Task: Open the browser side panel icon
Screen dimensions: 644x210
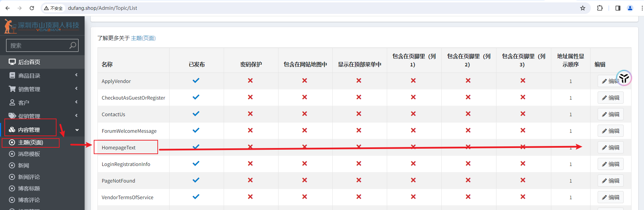Action: pos(618,8)
